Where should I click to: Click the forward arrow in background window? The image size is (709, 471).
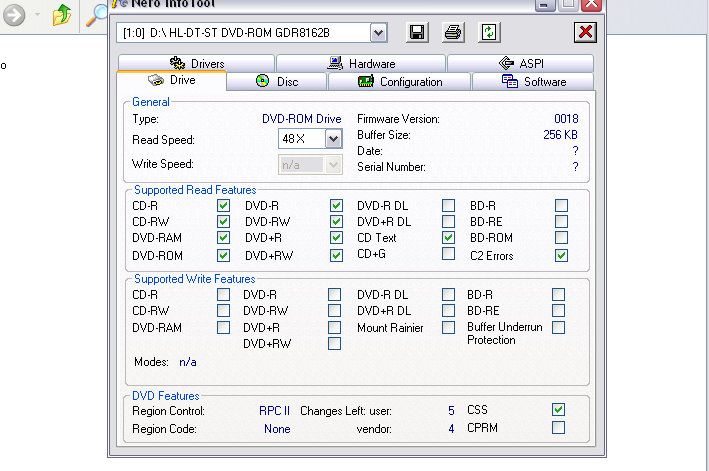(x=14, y=15)
